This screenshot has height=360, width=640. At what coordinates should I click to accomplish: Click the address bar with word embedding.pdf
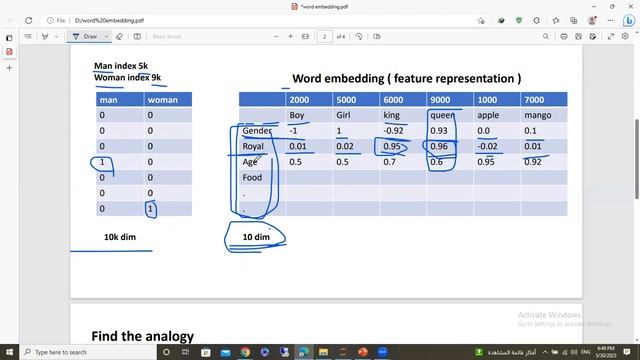point(109,20)
